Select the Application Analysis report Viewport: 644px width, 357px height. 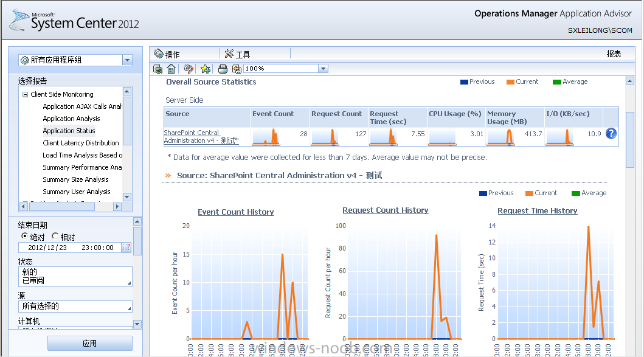click(72, 119)
